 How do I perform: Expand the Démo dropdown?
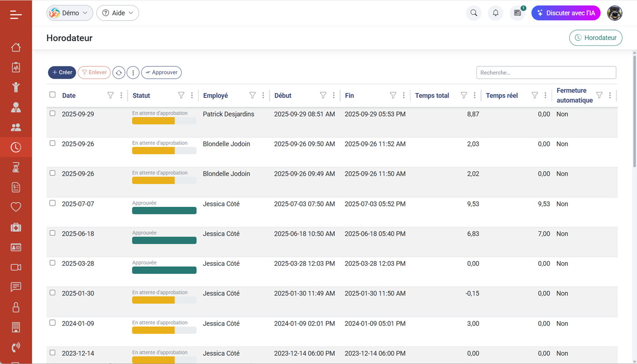[70, 13]
